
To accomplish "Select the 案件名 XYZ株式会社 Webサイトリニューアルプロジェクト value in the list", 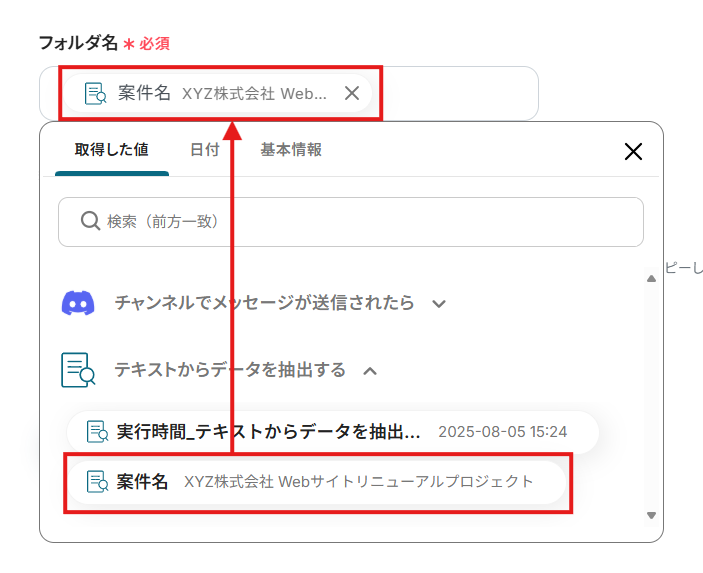I will pos(317,482).
